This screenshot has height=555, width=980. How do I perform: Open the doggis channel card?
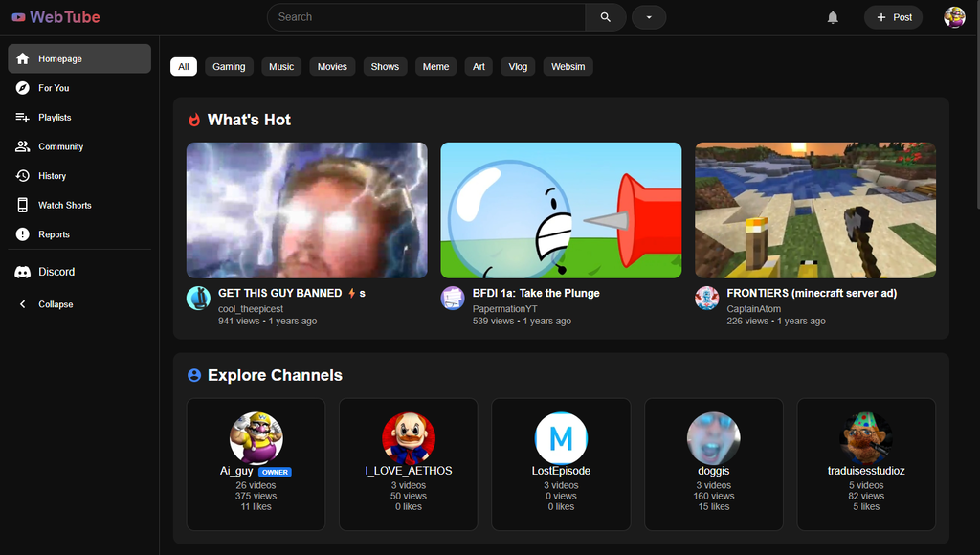714,464
